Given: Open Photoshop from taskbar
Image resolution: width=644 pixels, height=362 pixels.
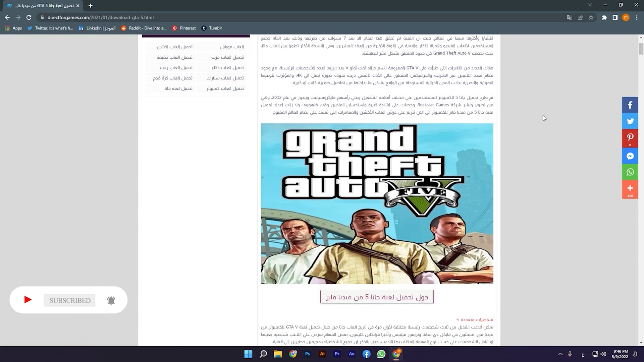Looking at the screenshot, I should tap(308, 354).
